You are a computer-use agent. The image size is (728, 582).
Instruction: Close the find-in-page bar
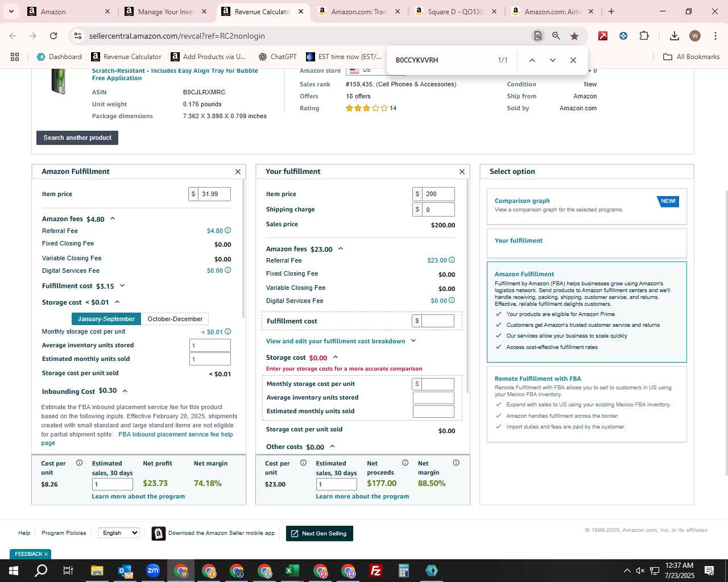click(x=573, y=60)
